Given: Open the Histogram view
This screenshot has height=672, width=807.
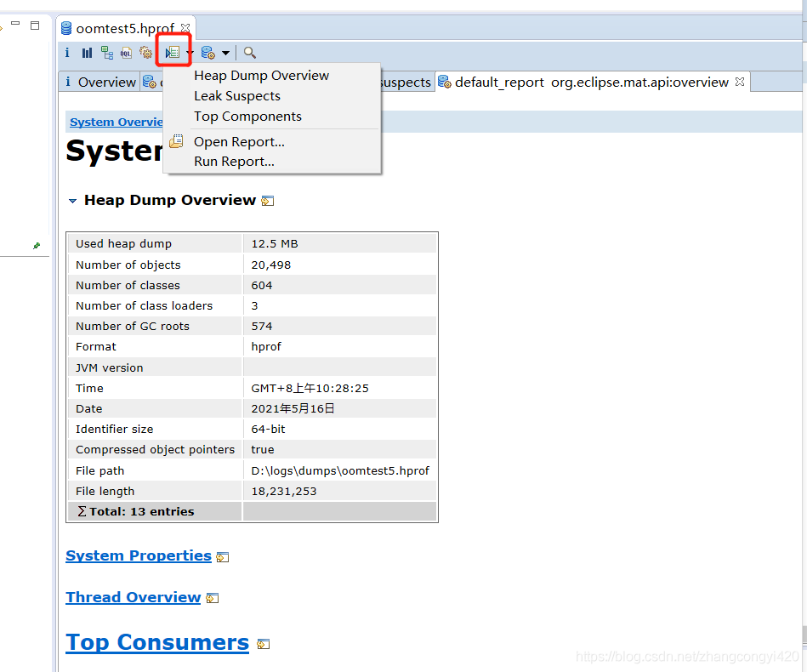Looking at the screenshot, I should [87, 53].
